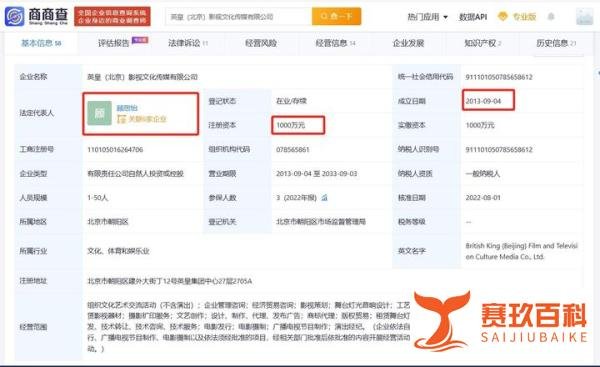Expand the 热门应用 dropdown
Screen dimensions: 600x367
(x=427, y=17)
